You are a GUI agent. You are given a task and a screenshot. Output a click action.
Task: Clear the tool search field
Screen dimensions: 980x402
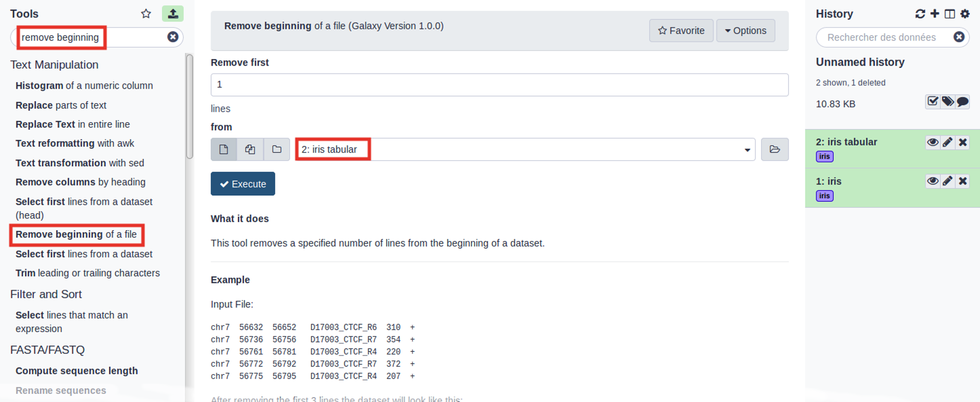coord(173,37)
